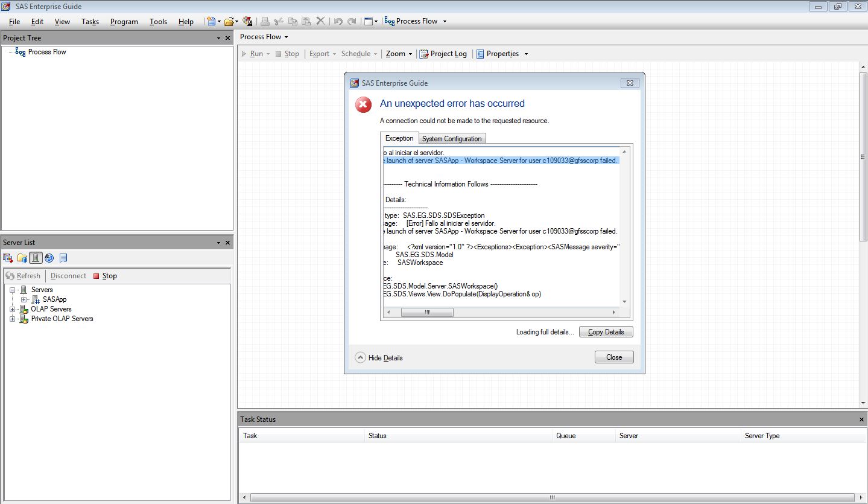Click the Delete X icon in toolbar

pos(320,21)
